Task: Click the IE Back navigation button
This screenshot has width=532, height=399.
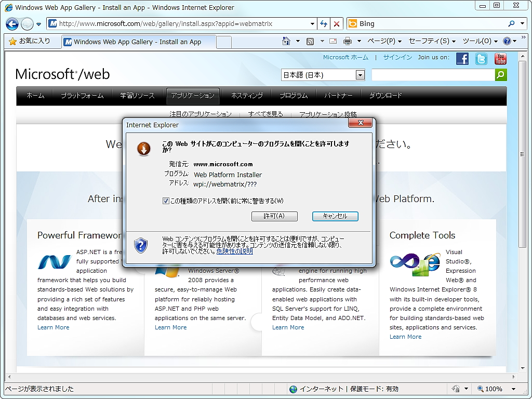Action: [12, 24]
